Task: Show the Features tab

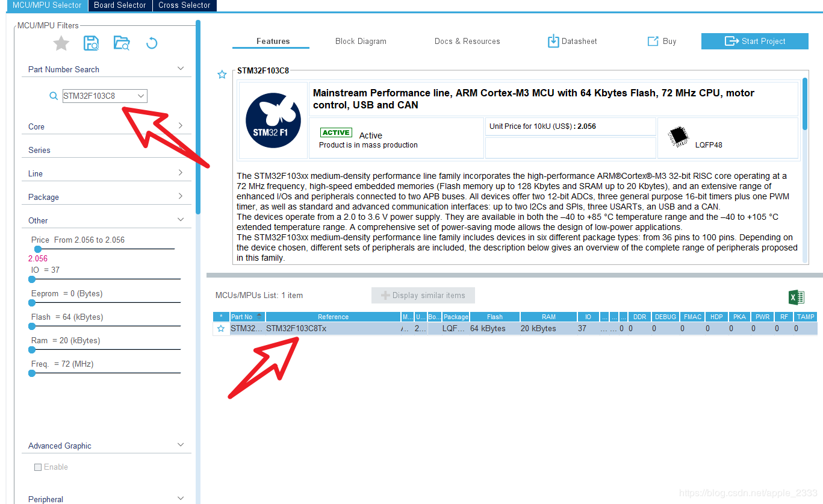Action: click(273, 41)
